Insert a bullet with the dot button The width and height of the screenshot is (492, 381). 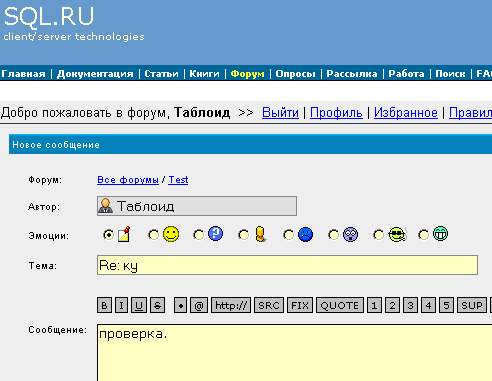tap(181, 305)
